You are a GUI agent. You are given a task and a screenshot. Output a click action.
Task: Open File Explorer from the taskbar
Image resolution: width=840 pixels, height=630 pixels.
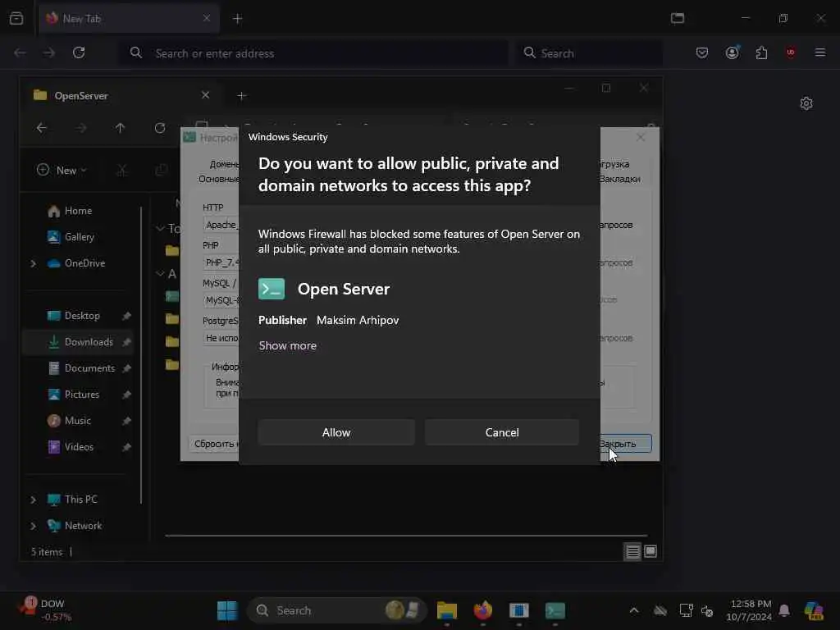coord(447,610)
